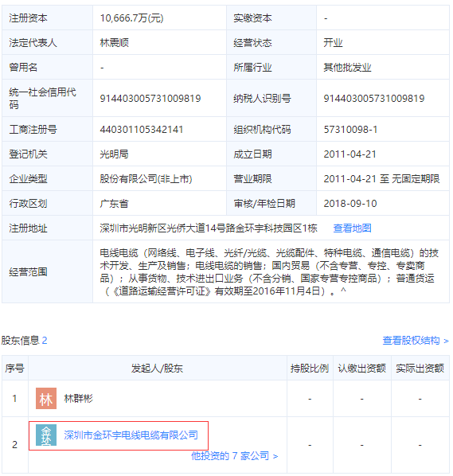Select establishment date 2011-04-21
The height and width of the screenshot is (476, 453).
click(x=350, y=154)
